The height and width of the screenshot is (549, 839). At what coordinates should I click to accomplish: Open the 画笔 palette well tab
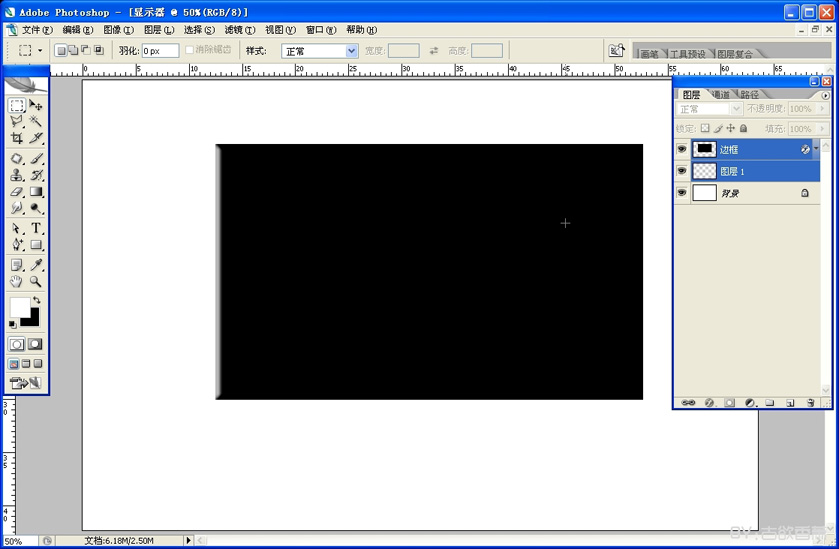click(x=649, y=54)
